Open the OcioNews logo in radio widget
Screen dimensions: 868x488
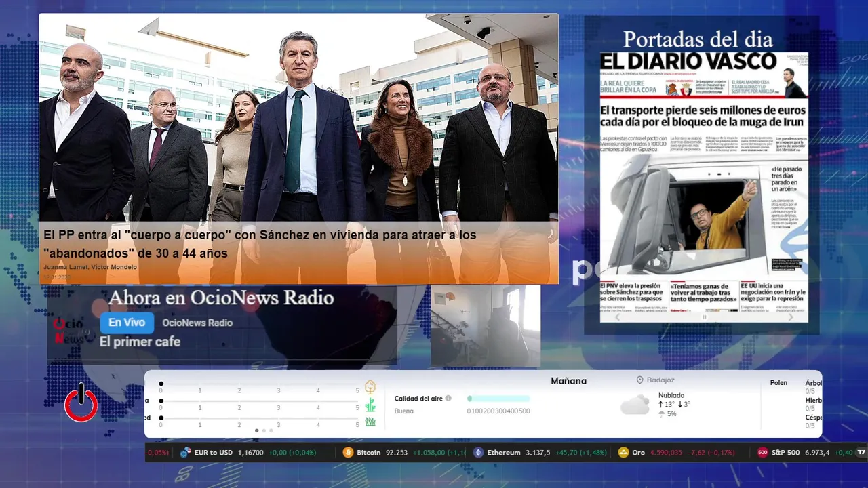(71, 330)
